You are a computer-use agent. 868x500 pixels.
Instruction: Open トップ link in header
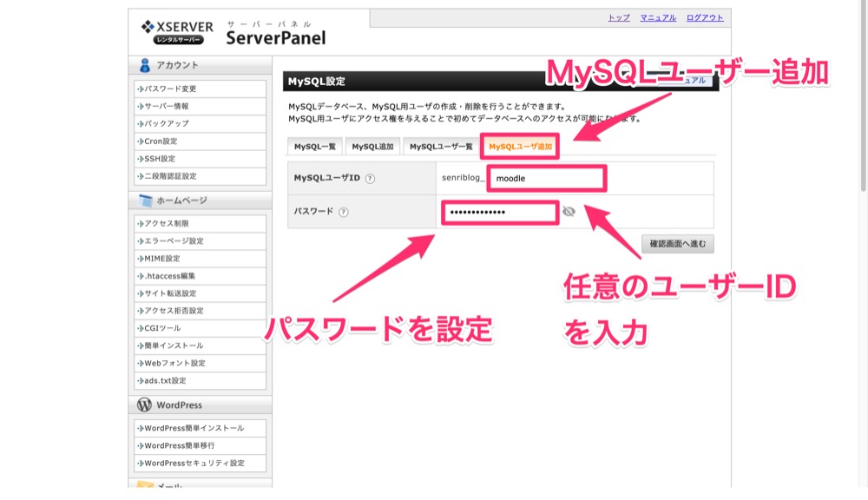(x=619, y=17)
